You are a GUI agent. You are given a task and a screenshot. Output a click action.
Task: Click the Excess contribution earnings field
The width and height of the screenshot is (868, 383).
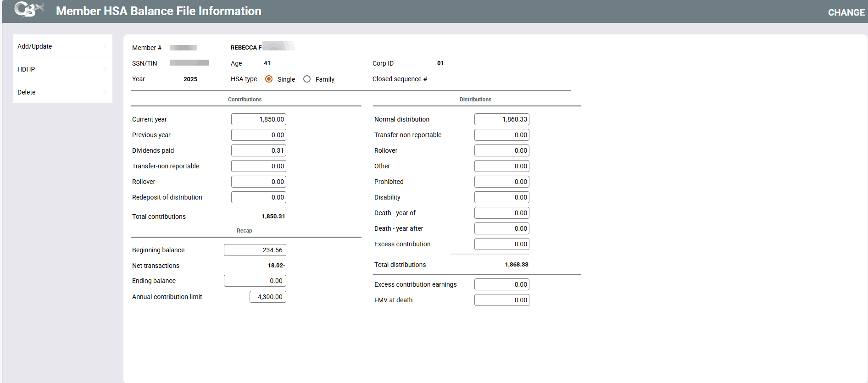(501, 284)
